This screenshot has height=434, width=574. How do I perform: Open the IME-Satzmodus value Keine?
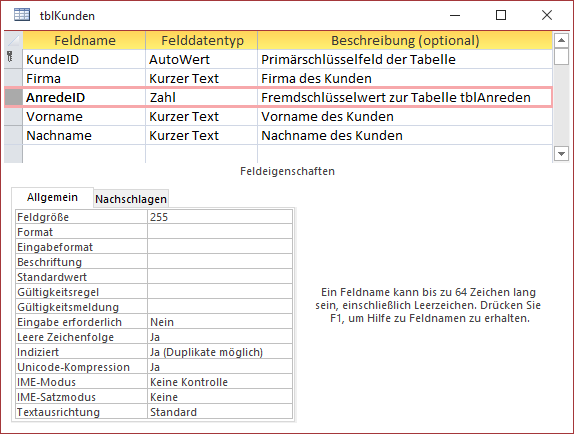tap(220, 397)
